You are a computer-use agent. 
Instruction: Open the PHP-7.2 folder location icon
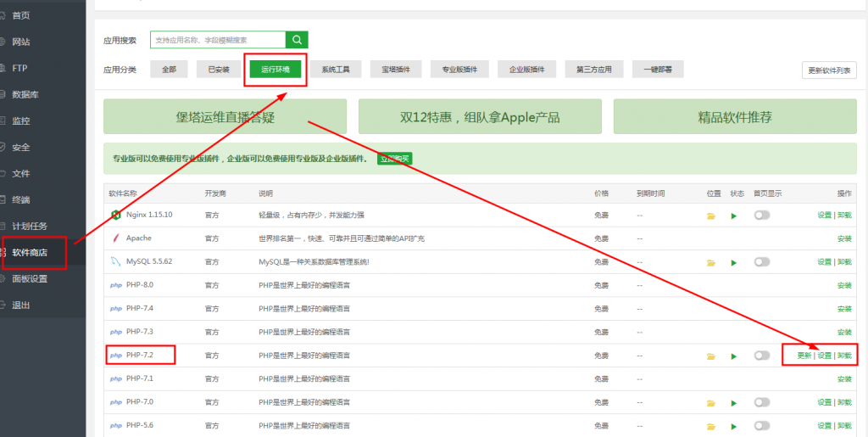pyautogui.click(x=711, y=356)
